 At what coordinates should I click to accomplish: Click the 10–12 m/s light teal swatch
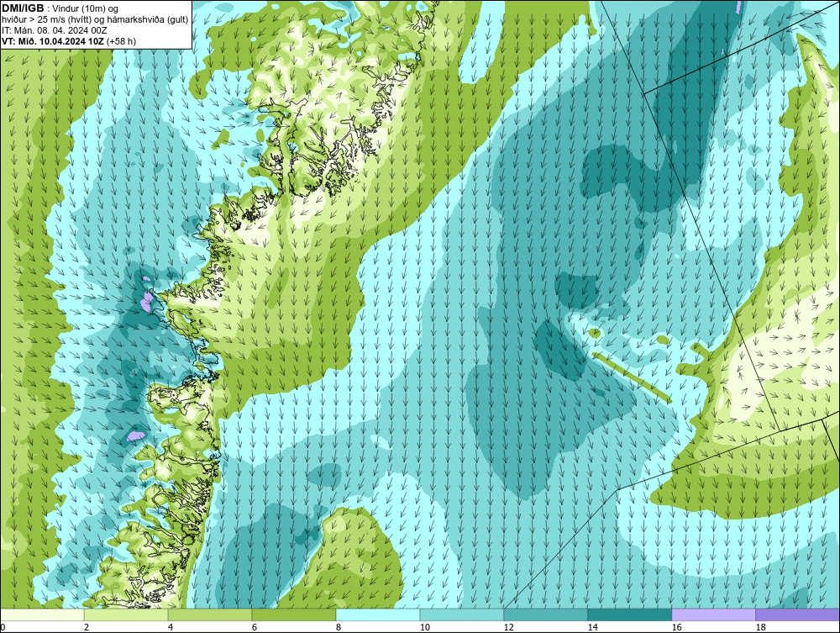pyautogui.click(x=462, y=615)
